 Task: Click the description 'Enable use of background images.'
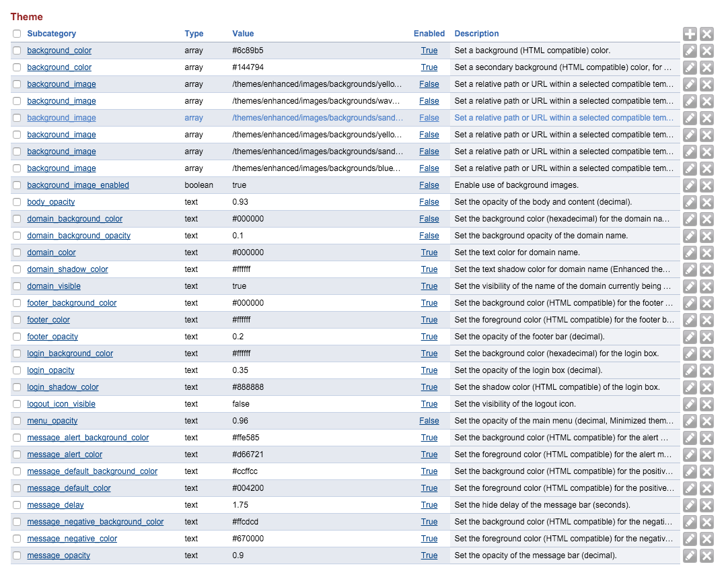point(516,185)
